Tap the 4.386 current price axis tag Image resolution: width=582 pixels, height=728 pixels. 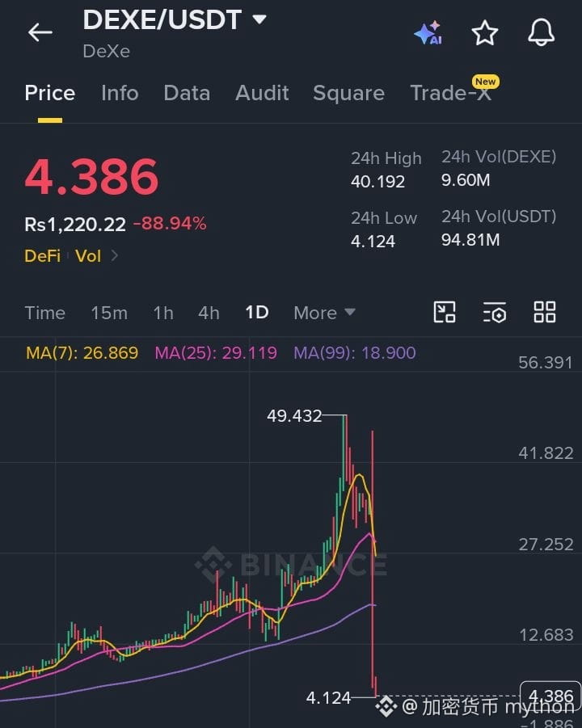550,696
